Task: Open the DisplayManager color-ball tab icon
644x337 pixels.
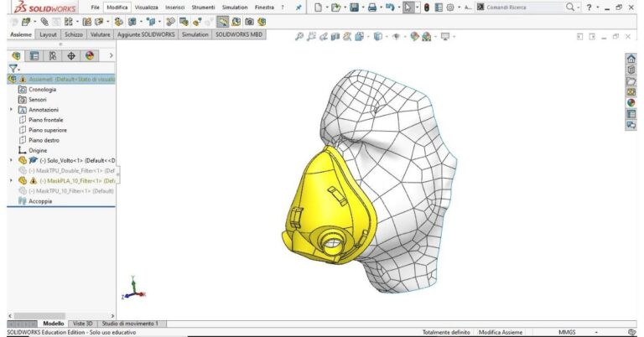Action: tap(90, 55)
